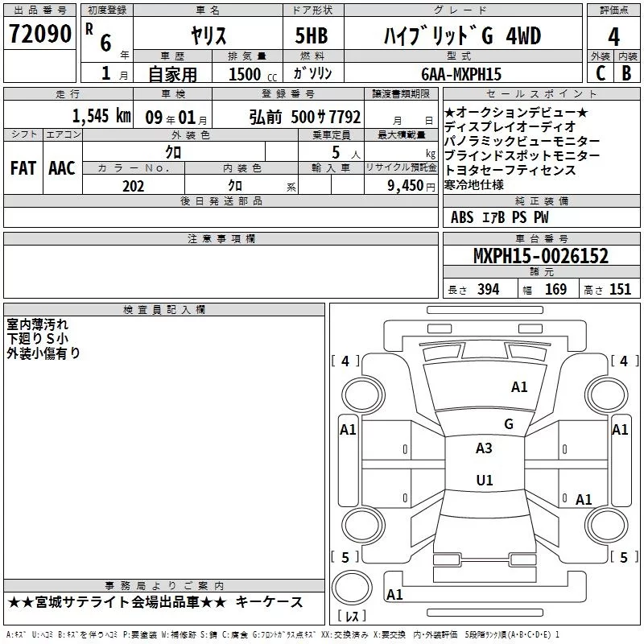Click the legend entry A:キズ
This screenshot has height=644, width=644.
coord(16,635)
